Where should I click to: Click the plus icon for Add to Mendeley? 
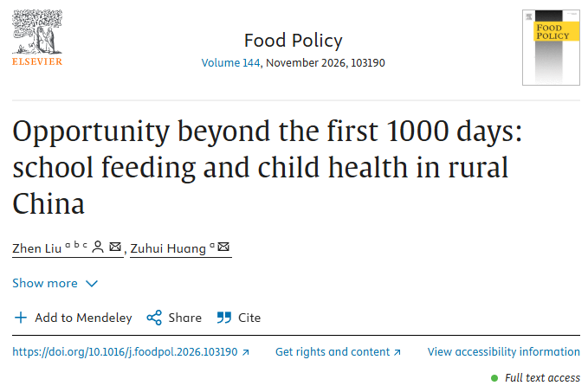(x=21, y=318)
